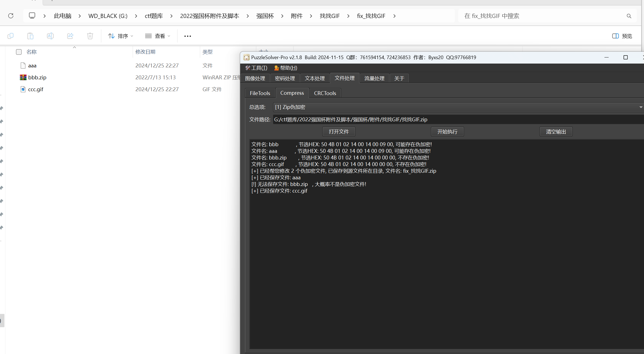Screen dimensions: 644x354
Task: Click the copy icon in toolbar
Action: pyautogui.click(x=11, y=36)
